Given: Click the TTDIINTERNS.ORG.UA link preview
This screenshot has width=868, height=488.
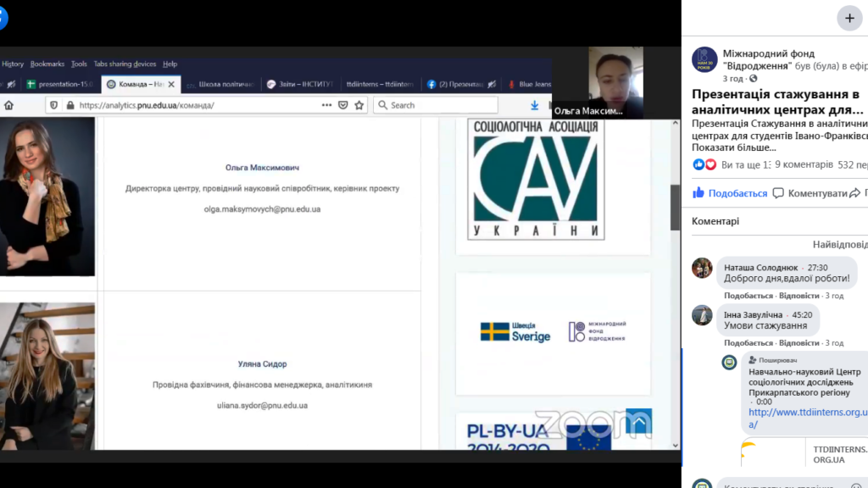Looking at the screenshot, I should pyautogui.click(x=804, y=454).
